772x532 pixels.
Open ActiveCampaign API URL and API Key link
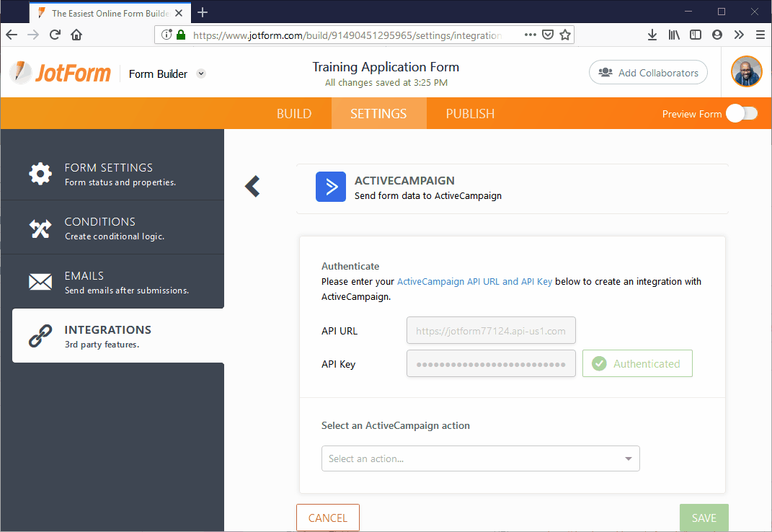474,281
